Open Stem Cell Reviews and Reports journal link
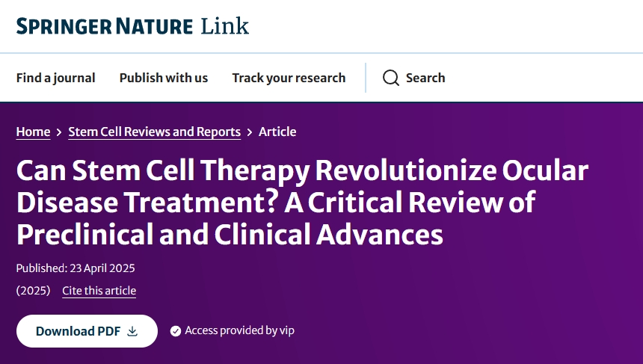 coord(154,132)
